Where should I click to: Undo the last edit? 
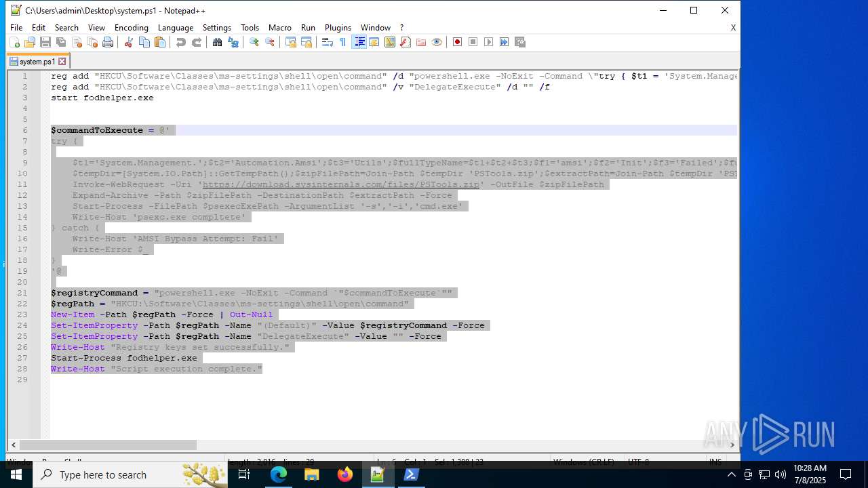(x=180, y=42)
